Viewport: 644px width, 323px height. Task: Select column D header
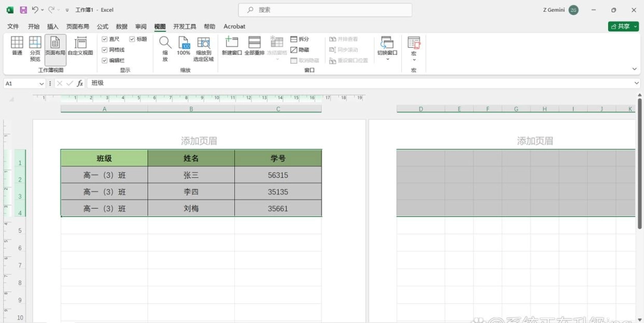pos(420,109)
